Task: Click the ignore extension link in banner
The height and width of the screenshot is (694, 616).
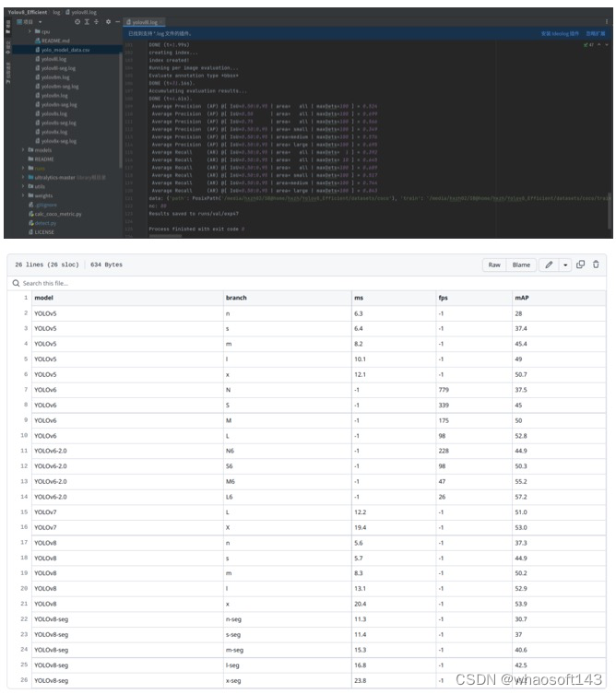Action: tap(596, 33)
